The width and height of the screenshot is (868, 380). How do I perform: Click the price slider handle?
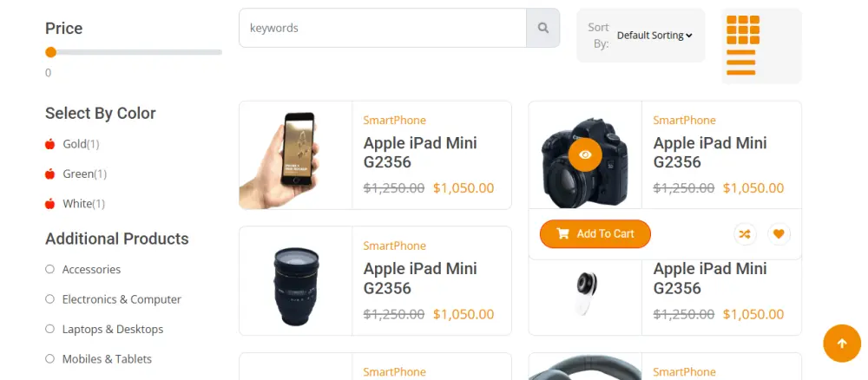[x=51, y=52]
